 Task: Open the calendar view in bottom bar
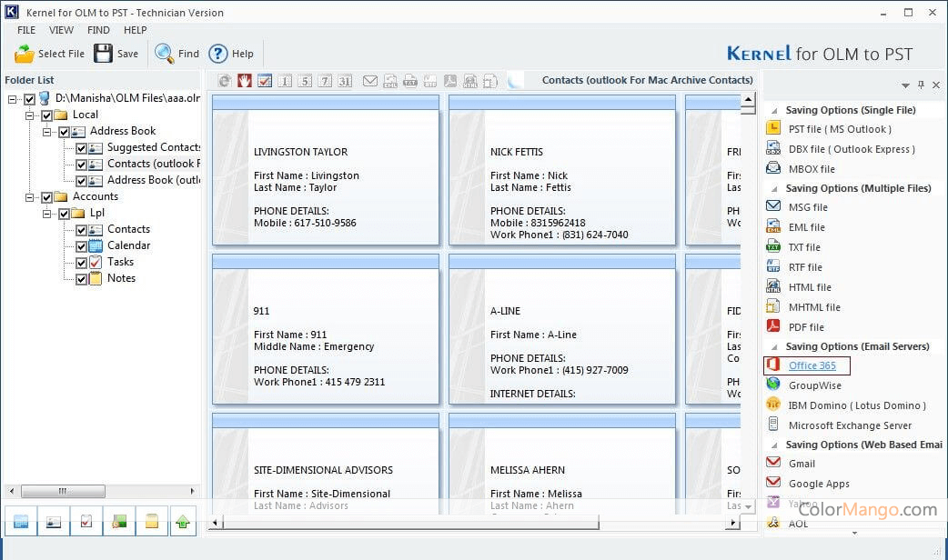(20, 522)
